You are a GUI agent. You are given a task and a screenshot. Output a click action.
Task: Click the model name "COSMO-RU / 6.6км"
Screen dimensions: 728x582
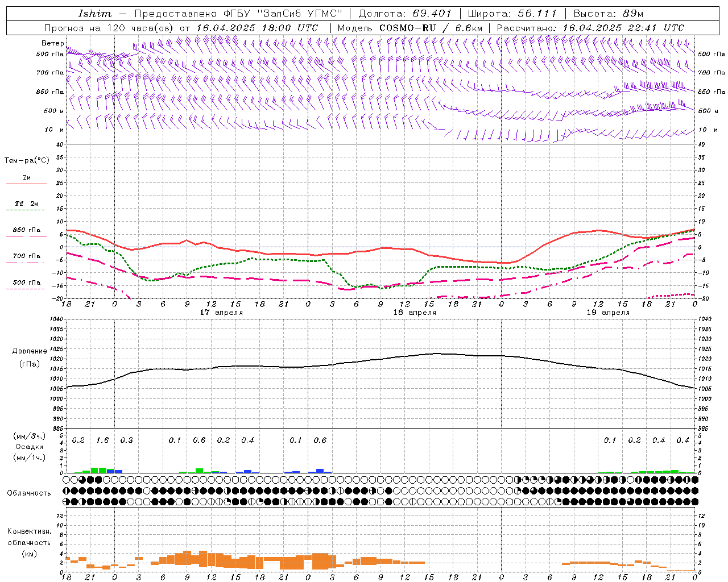[431, 28]
